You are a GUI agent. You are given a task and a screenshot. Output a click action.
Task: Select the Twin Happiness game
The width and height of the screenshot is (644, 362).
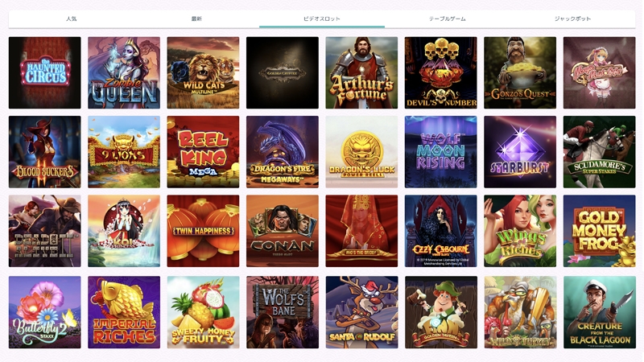pos(203,231)
